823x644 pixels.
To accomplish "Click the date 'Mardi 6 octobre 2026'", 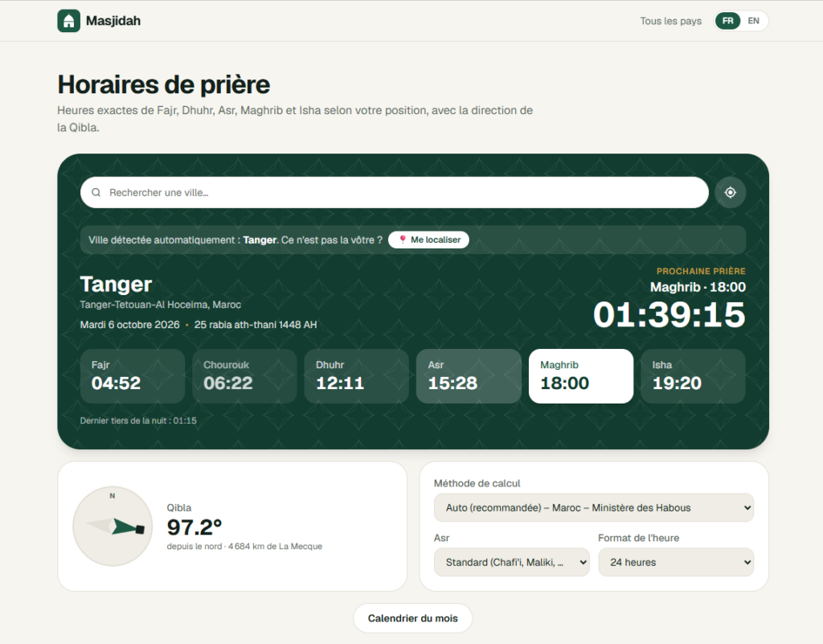I will (129, 325).
